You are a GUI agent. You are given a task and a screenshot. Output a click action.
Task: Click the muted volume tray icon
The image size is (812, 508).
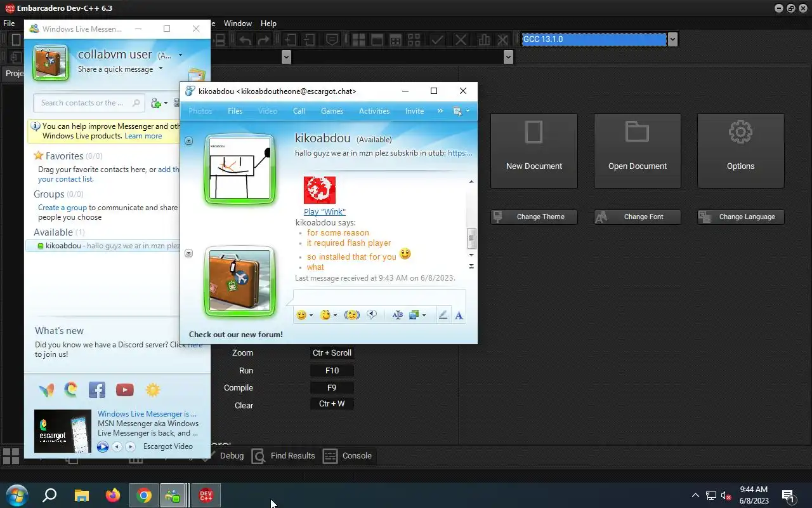727,495
